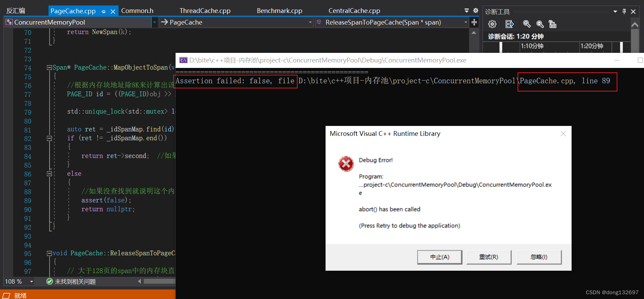Open the ReleaseSpanToPageCache member dropdown
The width and height of the screenshot is (644, 299).
pos(466,23)
